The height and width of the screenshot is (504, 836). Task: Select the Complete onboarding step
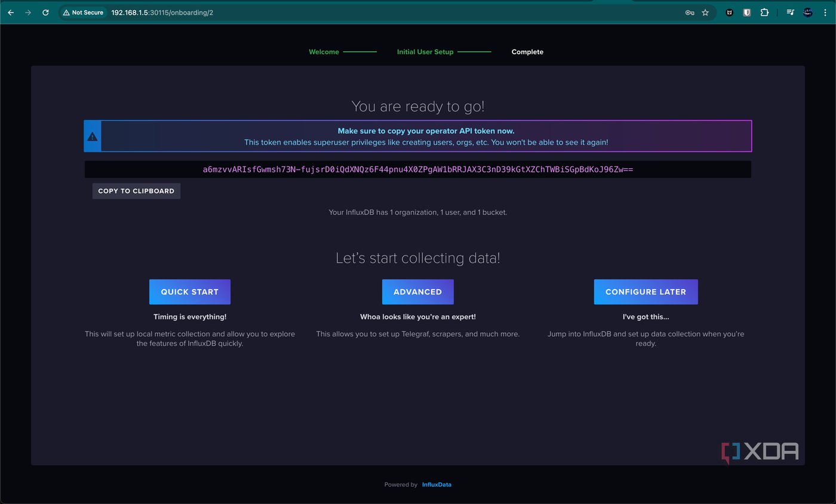click(x=527, y=52)
